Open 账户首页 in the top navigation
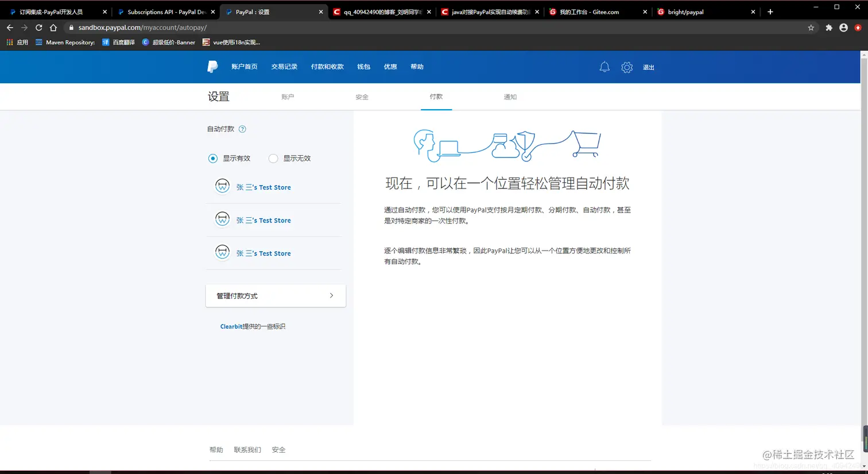The width and height of the screenshot is (868, 474). (245, 67)
